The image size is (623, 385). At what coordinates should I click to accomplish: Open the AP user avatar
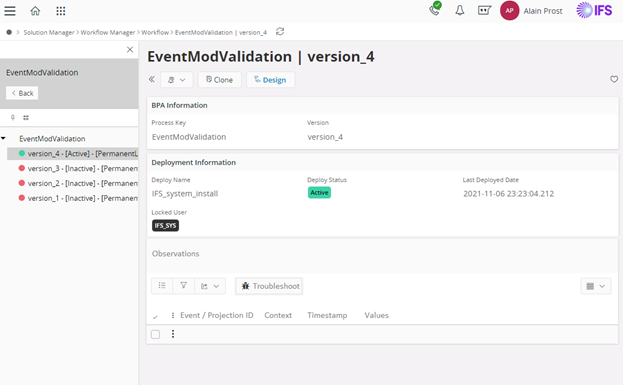[509, 11]
